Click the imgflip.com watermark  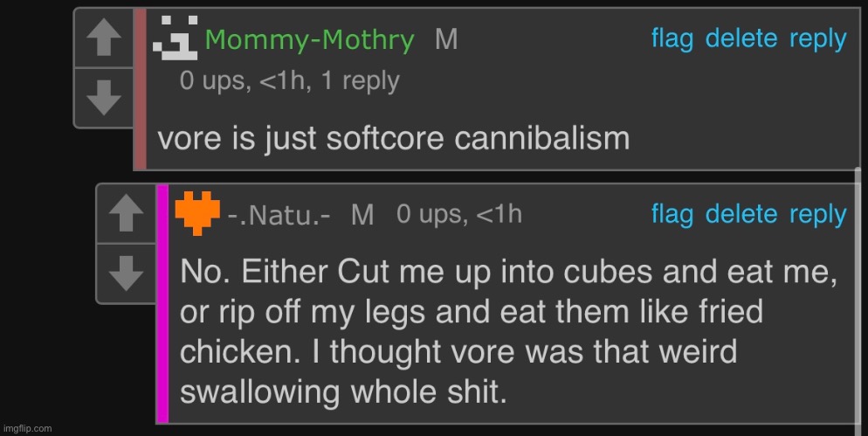tap(27, 428)
